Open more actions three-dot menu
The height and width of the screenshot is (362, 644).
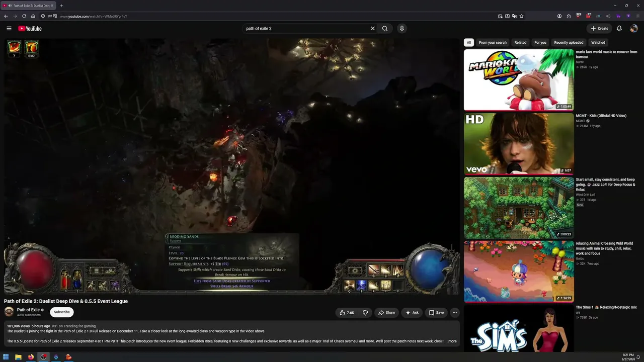point(455,313)
